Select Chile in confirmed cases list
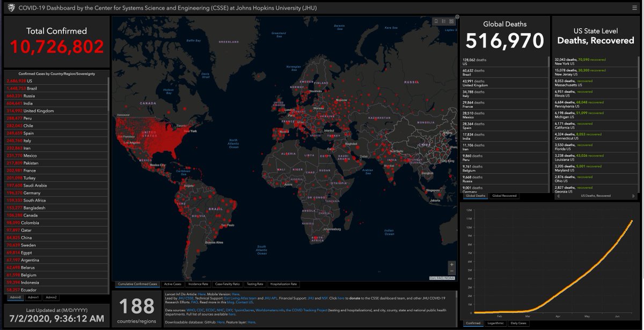The image size is (644, 330). pyautogui.click(x=56, y=126)
